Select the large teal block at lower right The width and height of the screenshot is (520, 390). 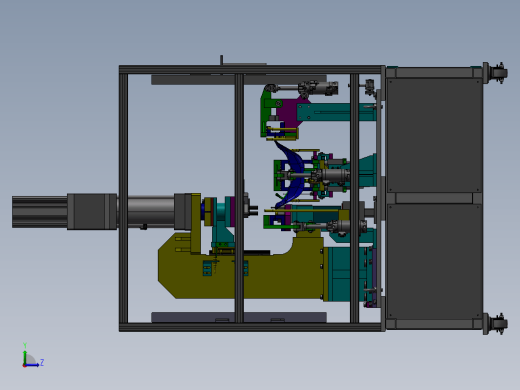coord(347,274)
